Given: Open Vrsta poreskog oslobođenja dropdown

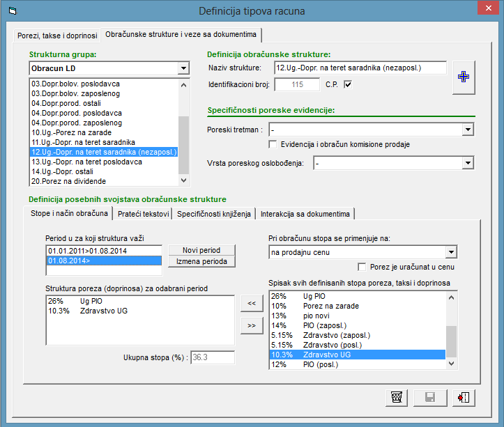Looking at the screenshot, I should click(468, 162).
